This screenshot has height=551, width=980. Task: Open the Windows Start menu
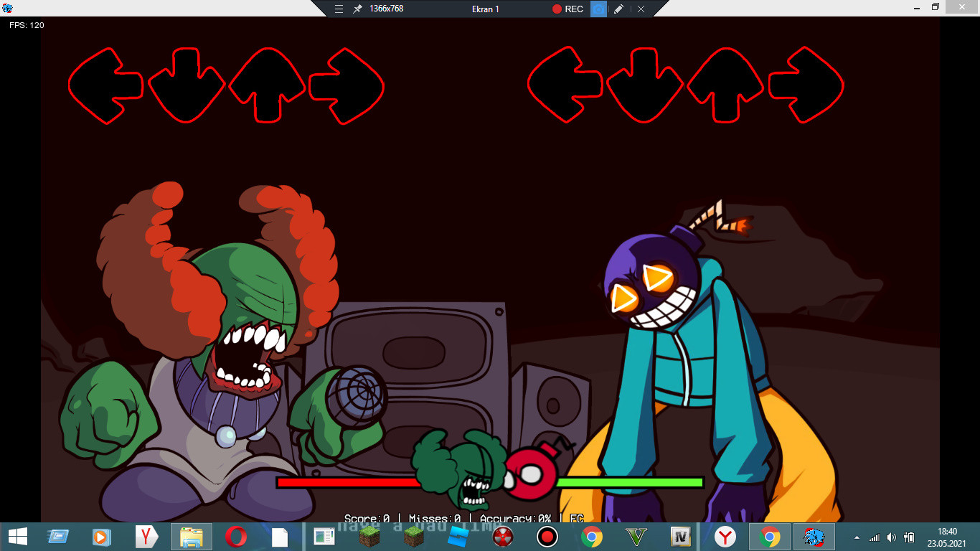click(x=18, y=537)
